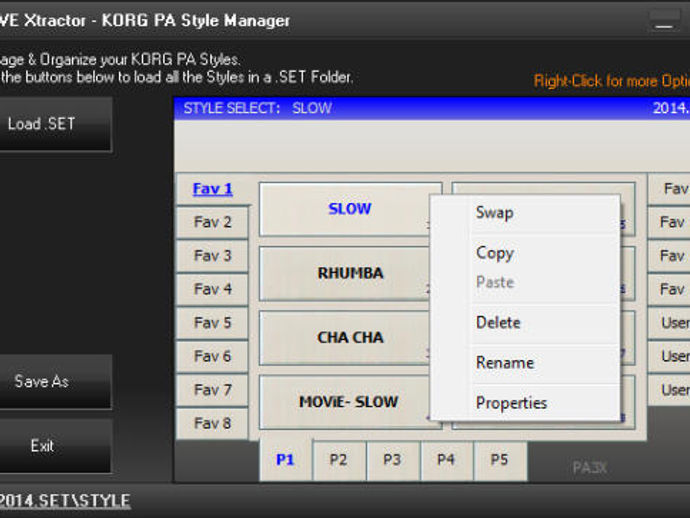Viewport: 690px width, 518px height.
Task: Click the 2014.SET\STYLE path text
Action: [65, 501]
